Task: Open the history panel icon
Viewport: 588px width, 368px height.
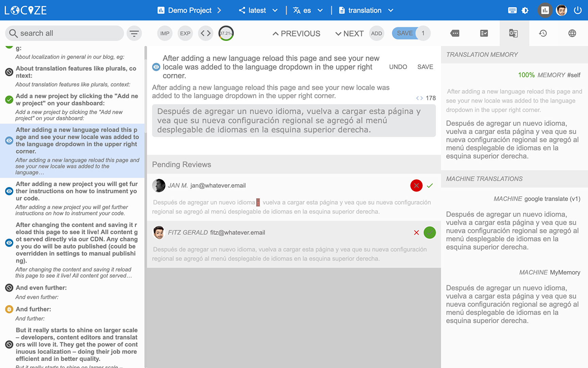Action: coord(543,33)
